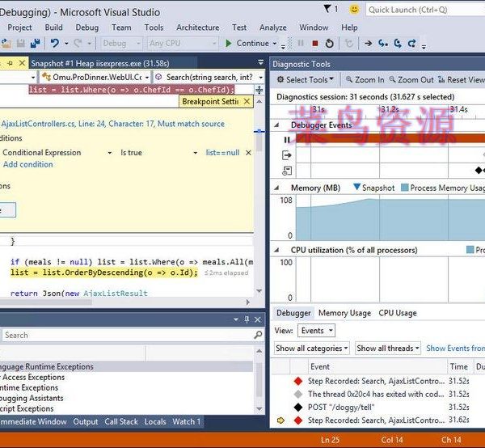Switch to the Memory Usage tab
The image size is (485, 448).
click(344, 313)
